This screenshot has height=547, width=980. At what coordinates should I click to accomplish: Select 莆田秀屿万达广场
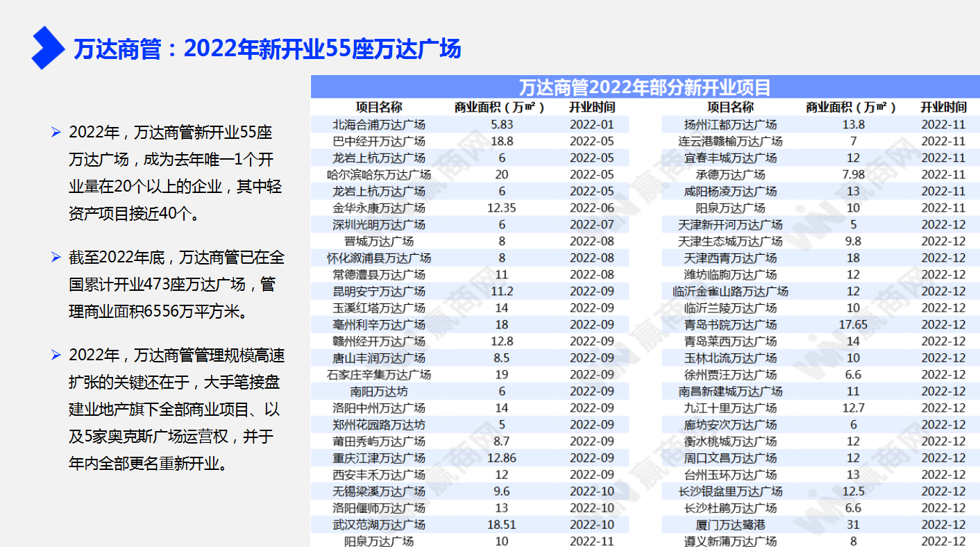point(379,441)
